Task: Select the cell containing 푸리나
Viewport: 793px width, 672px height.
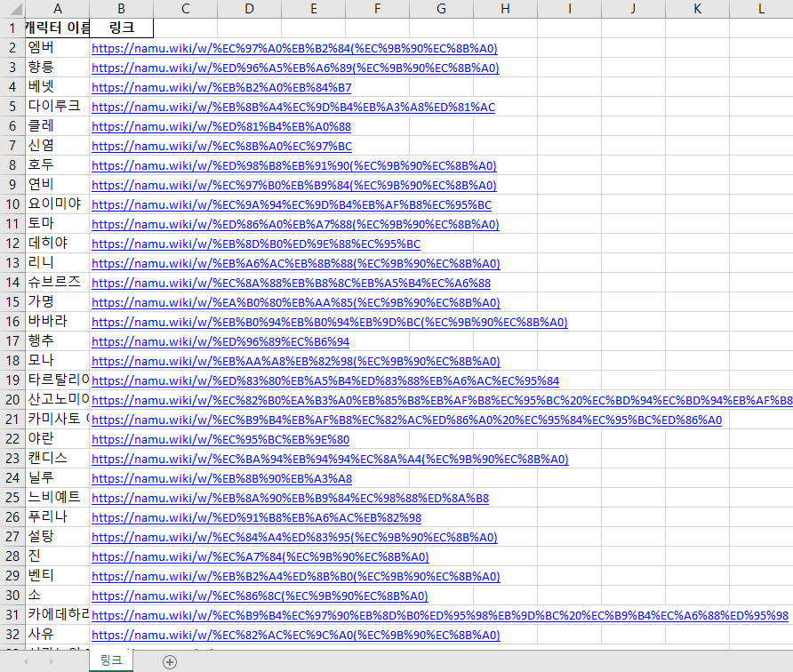Action: pyautogui.click(x=58, y=517)
